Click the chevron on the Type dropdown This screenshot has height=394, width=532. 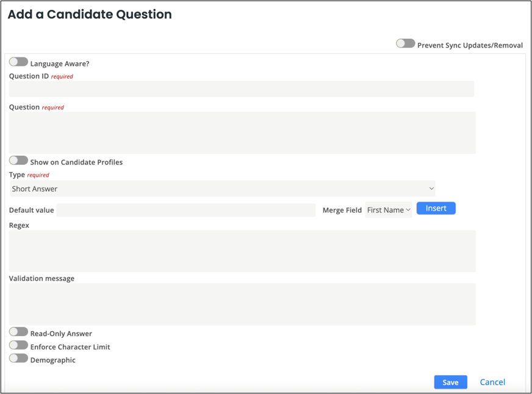pos(431,188)
